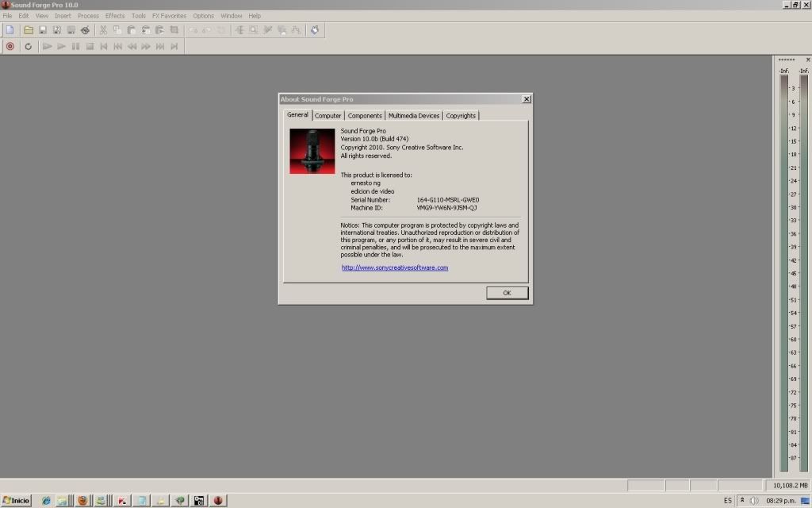This screenshot has height=508, width=812.
Task: Click the Save As toolbar icon
Action: [57, 30]
